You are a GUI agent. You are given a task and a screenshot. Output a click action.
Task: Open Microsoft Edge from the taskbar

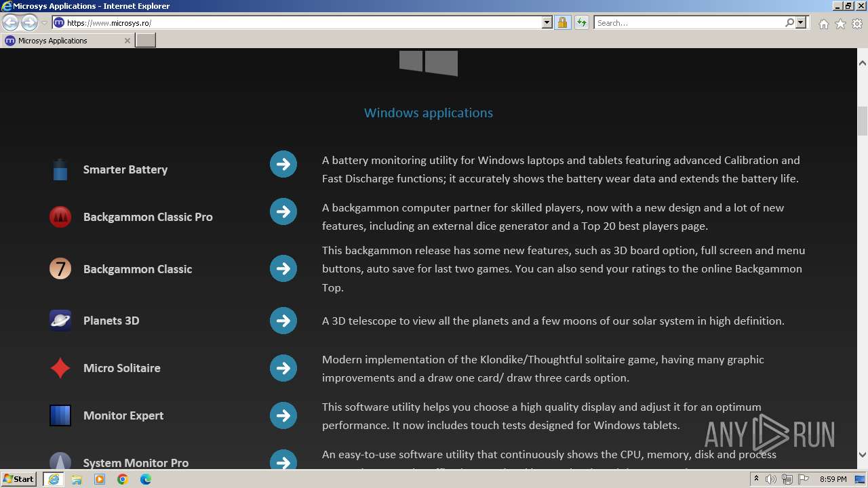146,479
